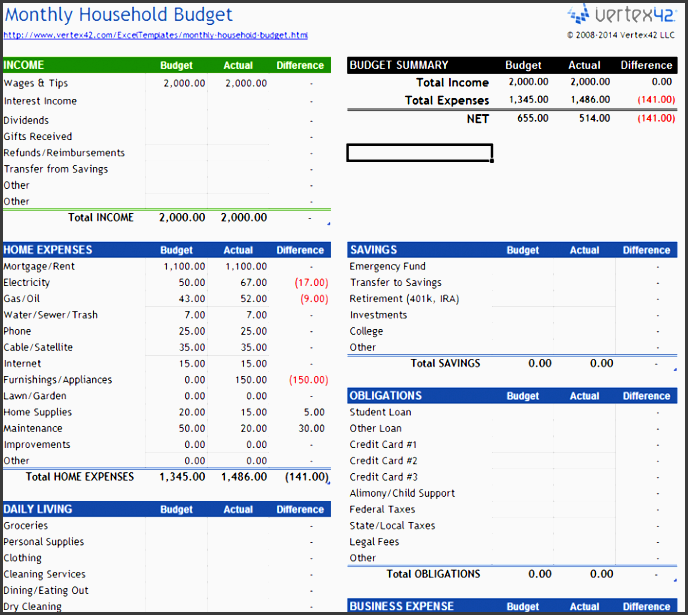This screenshot has height=615, width=688.
Task: Click the Vertex42 logo
Action: click(x=621, y=14)
